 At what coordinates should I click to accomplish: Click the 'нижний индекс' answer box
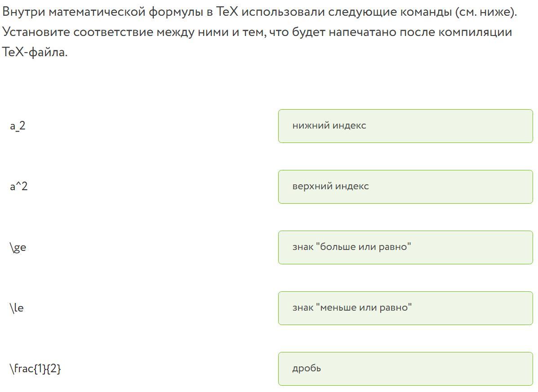tap(405, 126)
